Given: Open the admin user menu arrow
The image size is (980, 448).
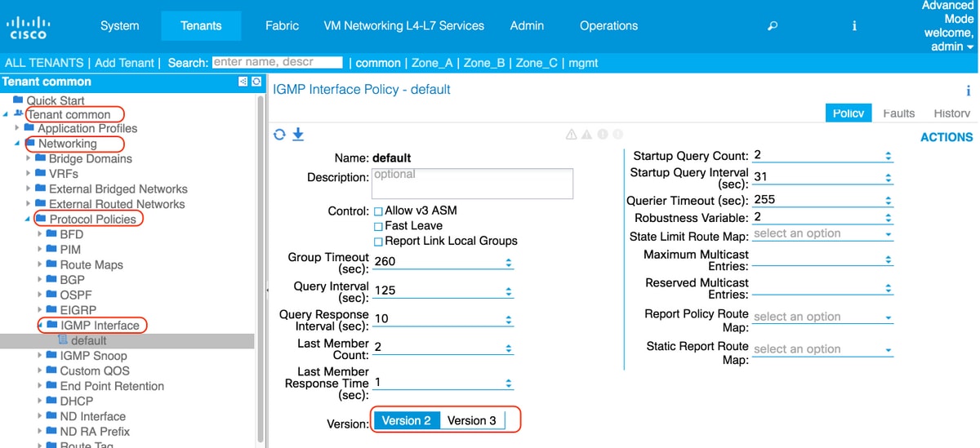Looking at the screenshot, I should [x=969, y=47].
